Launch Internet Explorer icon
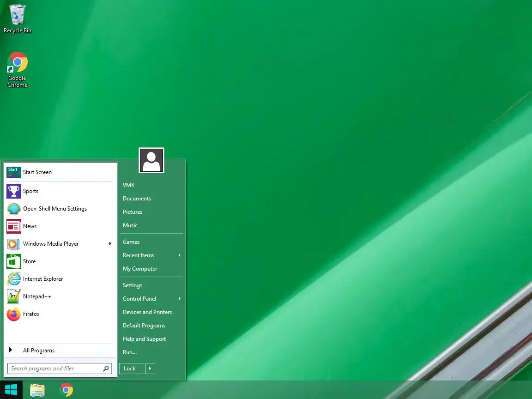 click(x=13, y=279)
